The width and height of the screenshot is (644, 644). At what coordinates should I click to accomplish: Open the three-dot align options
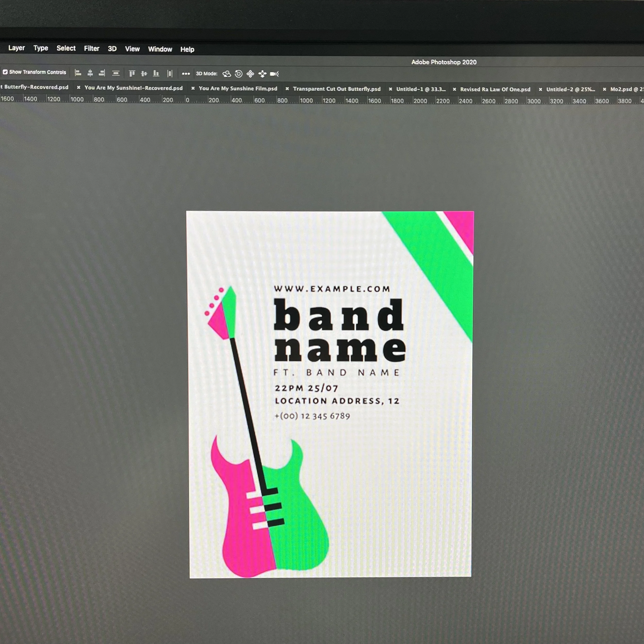(x=186, y=74)
